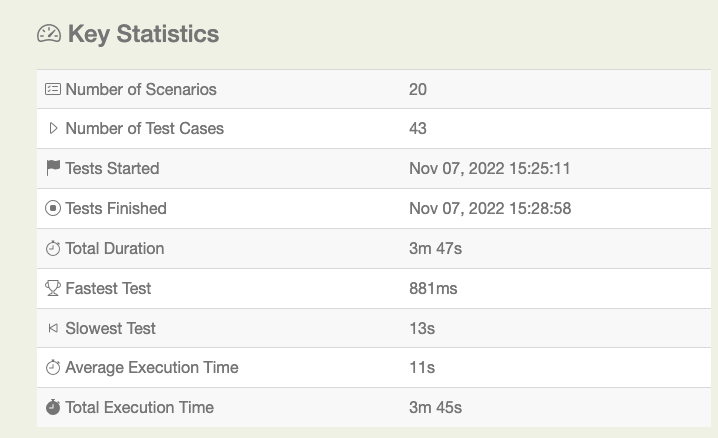This screenshot has height=438, width=718.
Task: Select the trophy icon for Fastest Test
Action: tap(53, 288)
